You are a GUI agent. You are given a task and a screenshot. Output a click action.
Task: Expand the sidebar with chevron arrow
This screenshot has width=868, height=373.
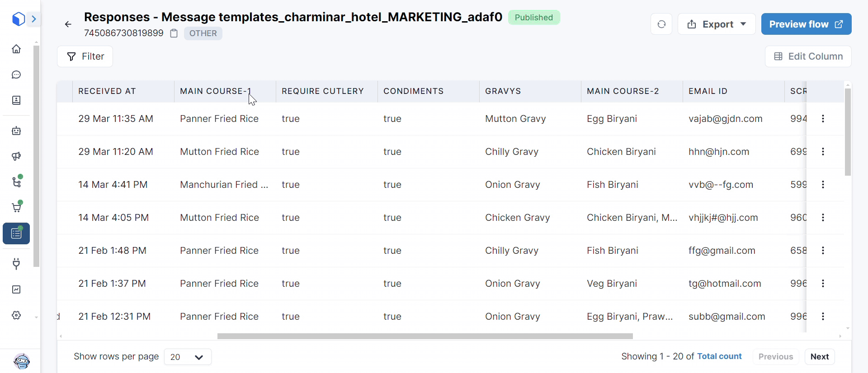[x=33, y=19]
